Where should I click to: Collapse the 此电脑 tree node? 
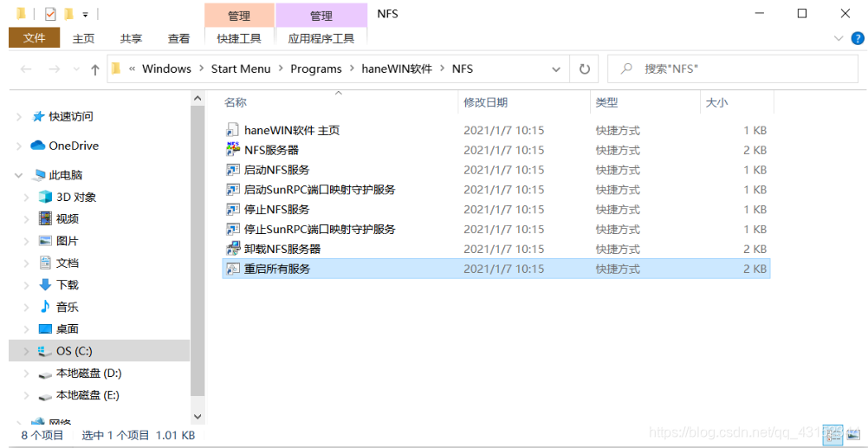point(19,176)
